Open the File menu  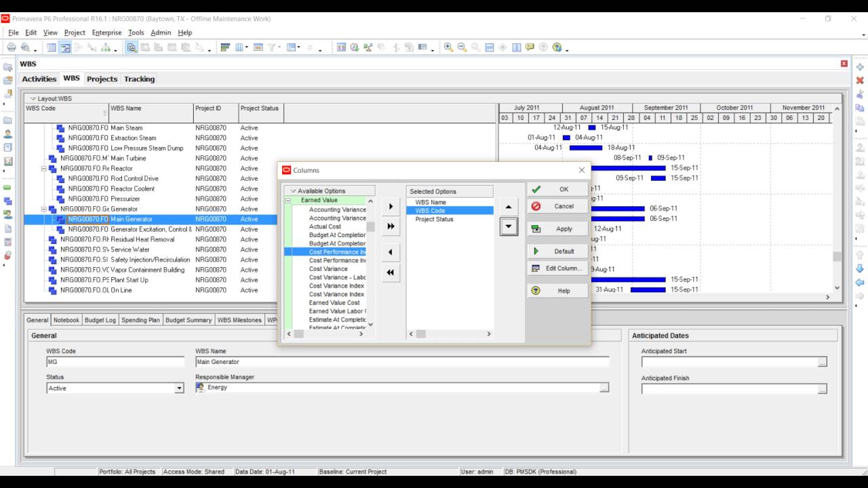coord(14,33)
